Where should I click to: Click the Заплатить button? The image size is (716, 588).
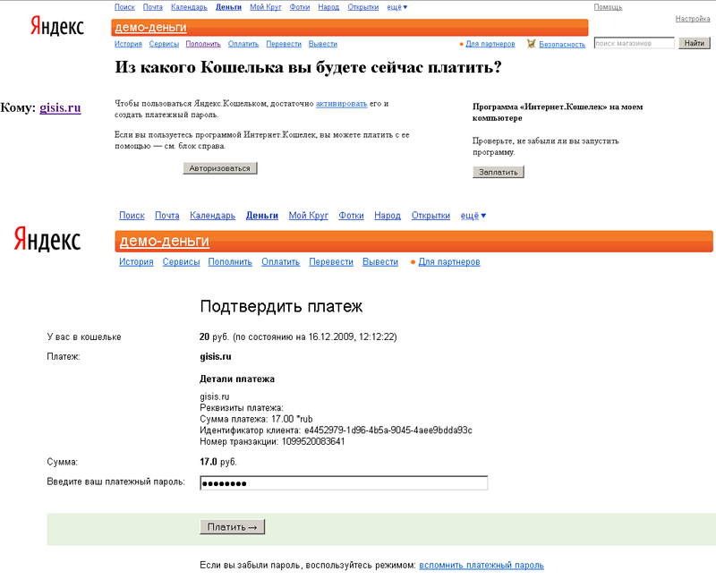(499, 172)
